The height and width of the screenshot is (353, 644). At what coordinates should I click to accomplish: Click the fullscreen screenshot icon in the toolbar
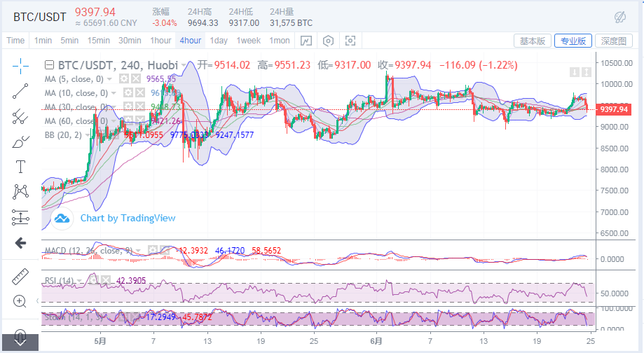350,41
